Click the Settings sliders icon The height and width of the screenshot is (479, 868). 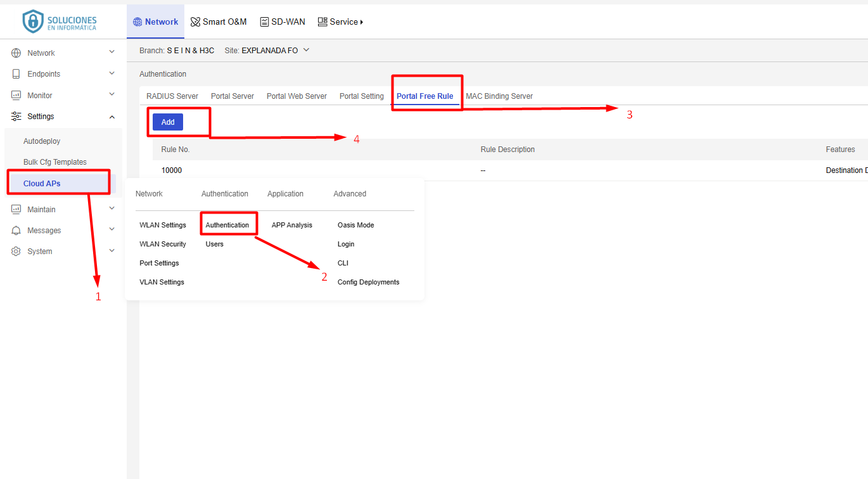pos(16,117)
